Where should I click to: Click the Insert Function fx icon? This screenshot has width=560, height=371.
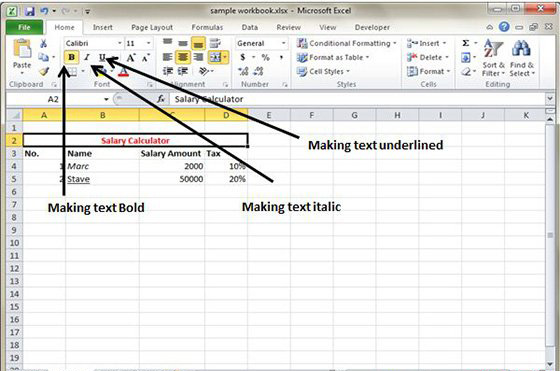click(x=161, y=99)
